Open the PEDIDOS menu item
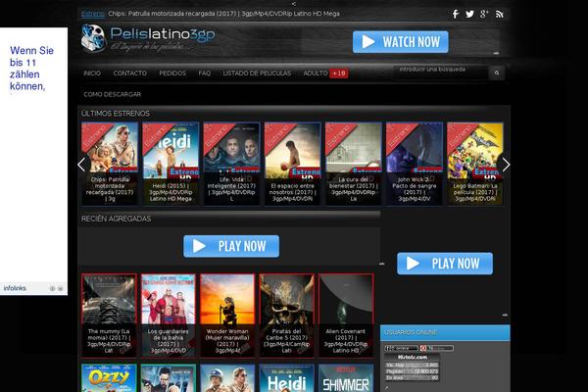Viewport: 588px width, 392px height. tap(172, 73)
